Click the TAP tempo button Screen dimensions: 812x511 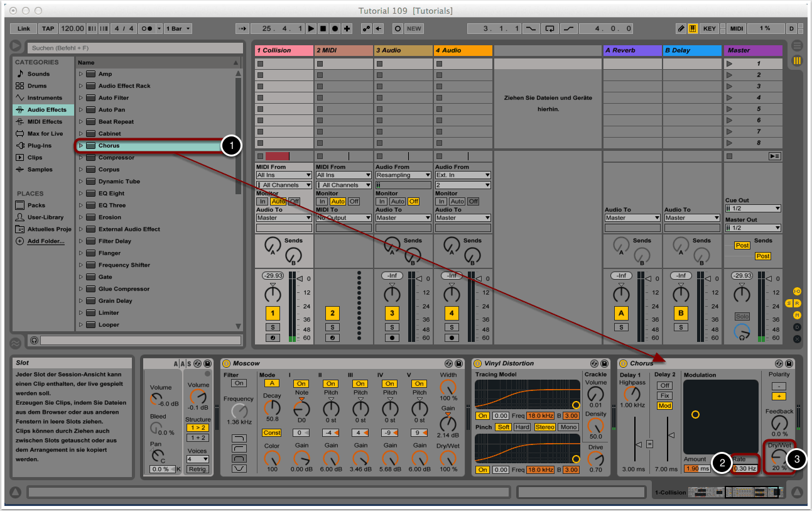click(x=48, y=29)
